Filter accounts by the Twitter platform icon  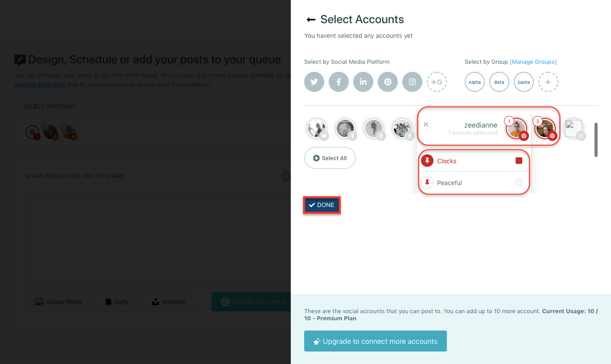[x=314, y=82]
